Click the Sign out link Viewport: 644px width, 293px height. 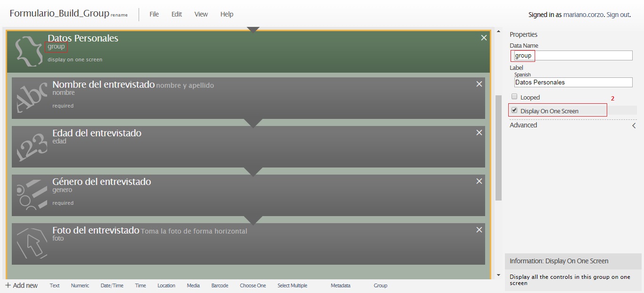(618, 15)
